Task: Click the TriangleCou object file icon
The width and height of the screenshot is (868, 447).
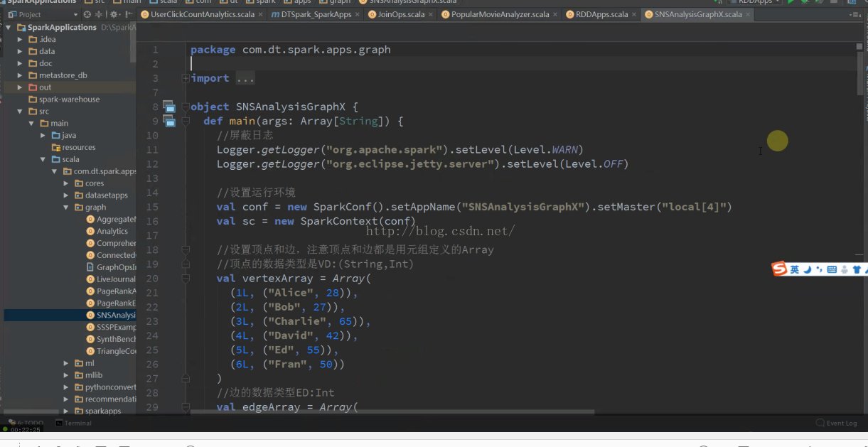Action: click(x=90, y=351)
